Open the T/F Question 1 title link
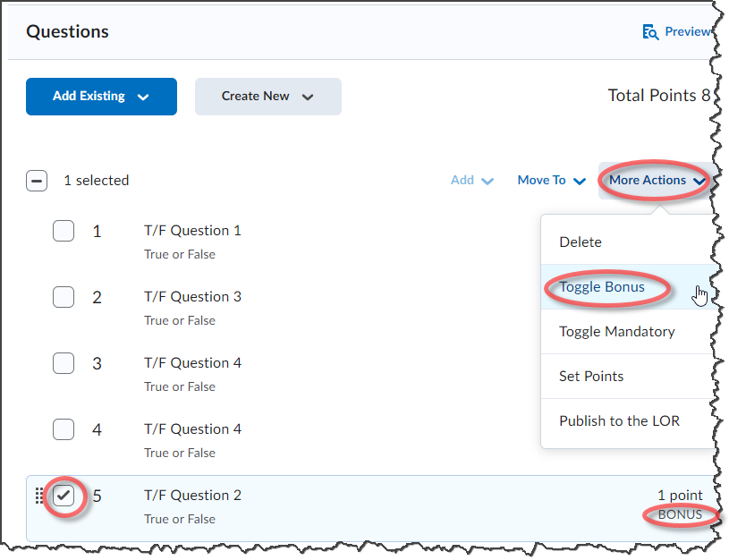This screenshot has width=729, height=560. tap(192, 231)
